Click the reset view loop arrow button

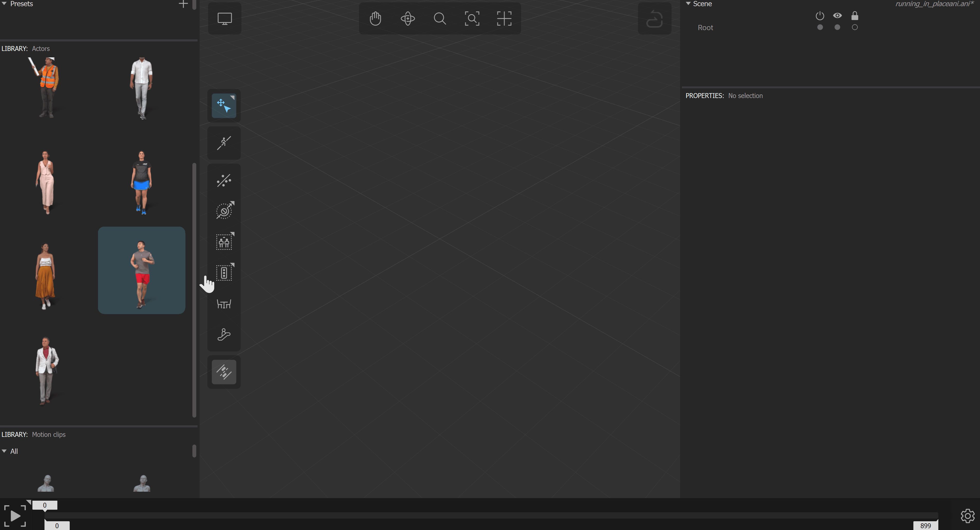pos(654,18)
